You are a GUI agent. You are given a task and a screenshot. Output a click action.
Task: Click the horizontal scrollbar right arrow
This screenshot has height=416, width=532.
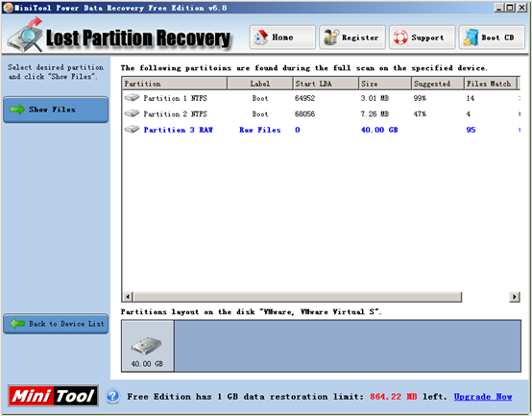tap(515, 297)
